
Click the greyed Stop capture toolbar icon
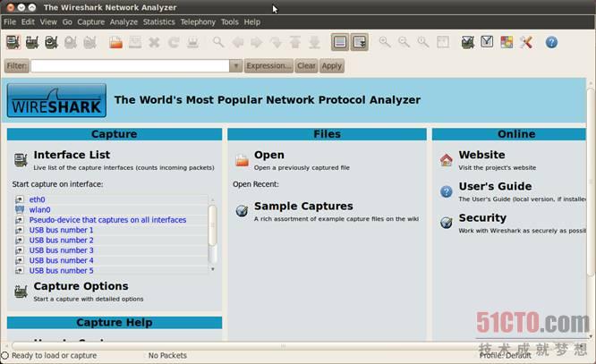(x=71, y=42)
